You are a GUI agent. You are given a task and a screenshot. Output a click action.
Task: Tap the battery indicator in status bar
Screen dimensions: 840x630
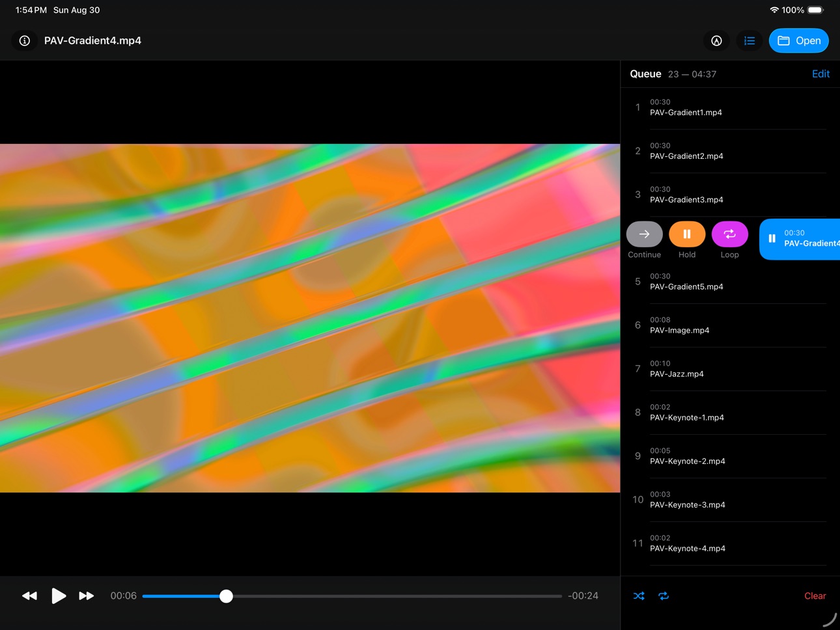pyautogui.click(x=816, y=10)
